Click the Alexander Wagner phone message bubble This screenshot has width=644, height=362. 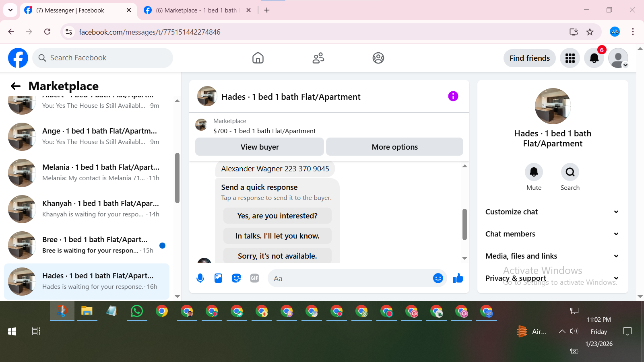coord(275,169)
